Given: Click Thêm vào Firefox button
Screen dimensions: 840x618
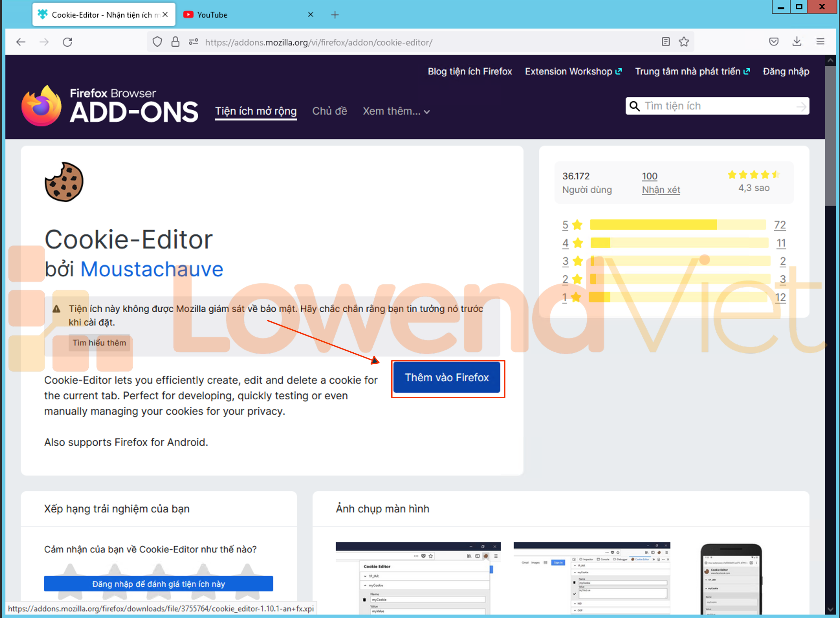Looking at the screenshot, I should [x=447, y=378].
